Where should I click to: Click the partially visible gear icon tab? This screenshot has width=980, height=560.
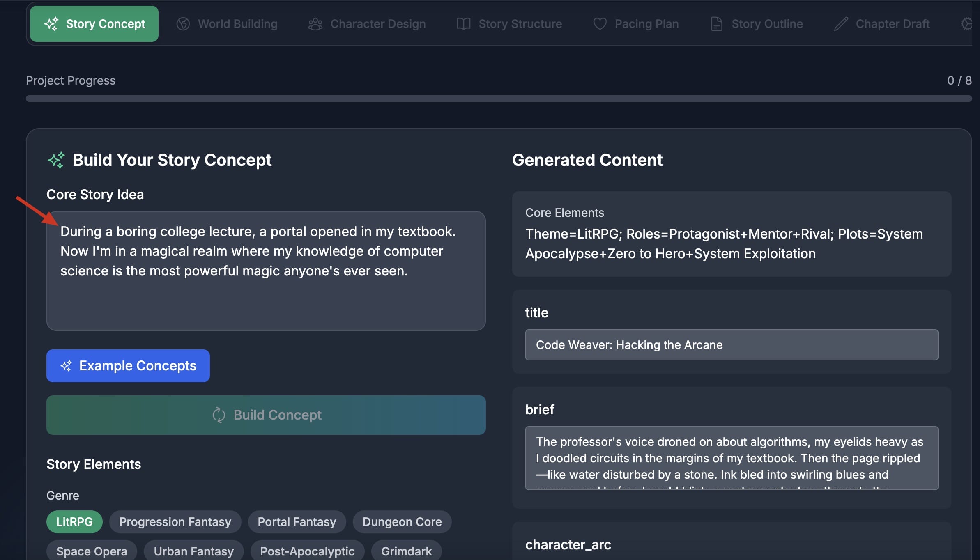point(966,24)
